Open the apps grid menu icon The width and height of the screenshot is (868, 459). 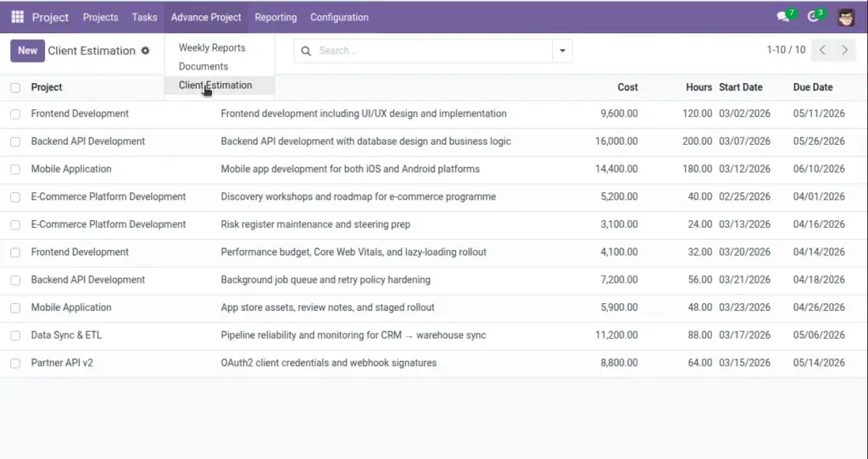[x=17, y=17]
